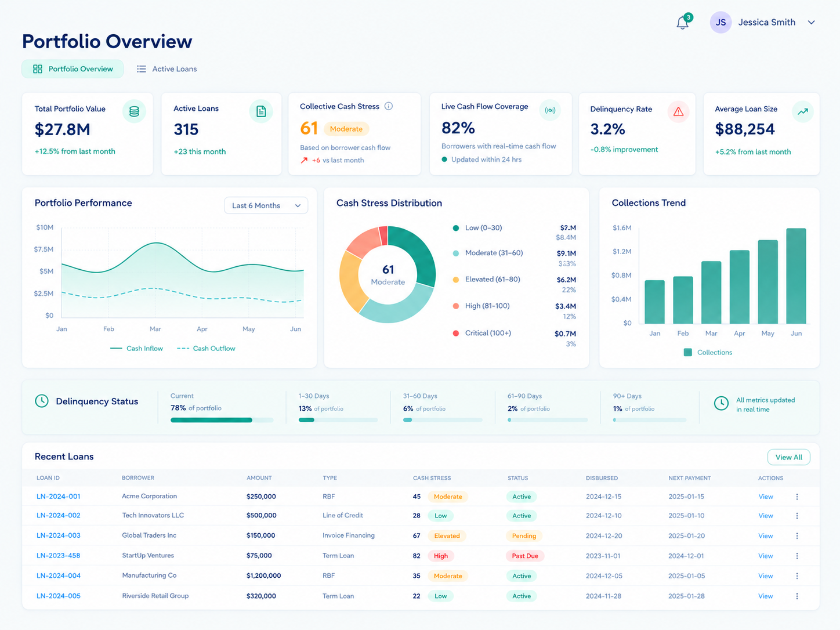Click the View All button
The width and height of the screenshot is (840, 630).
pyautogui.click(x=789, y=457)
